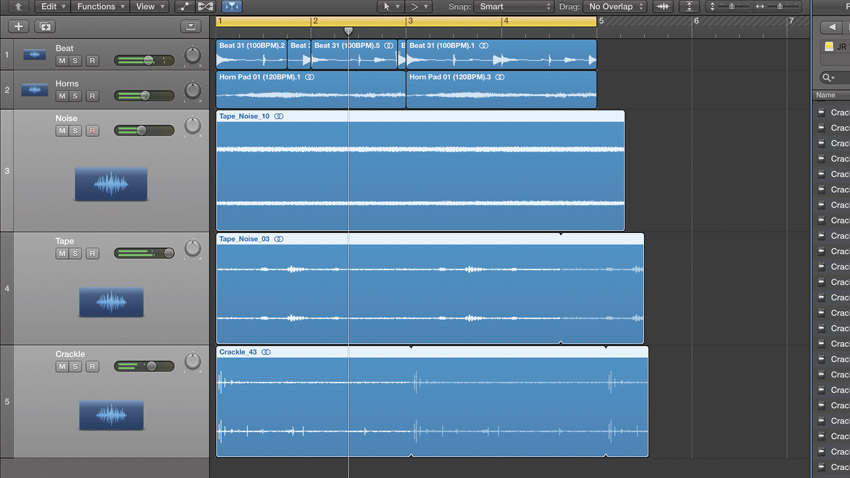
Task: Click loop icon on Tape_Noise_03 region
Action: [279, 238]
